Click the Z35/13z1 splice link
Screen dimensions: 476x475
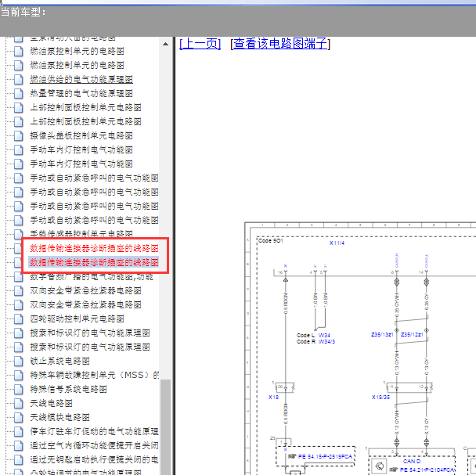tap(382, 334)
